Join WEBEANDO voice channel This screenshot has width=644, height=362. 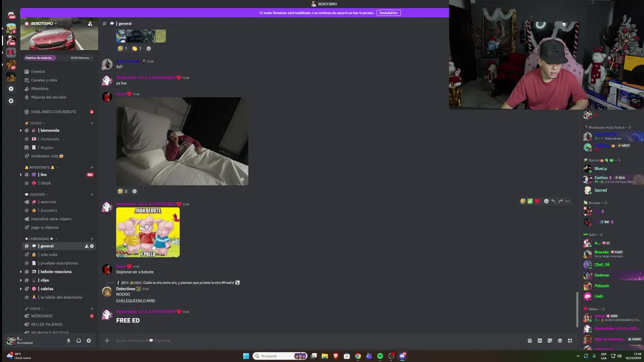click(x=59, y=316)
